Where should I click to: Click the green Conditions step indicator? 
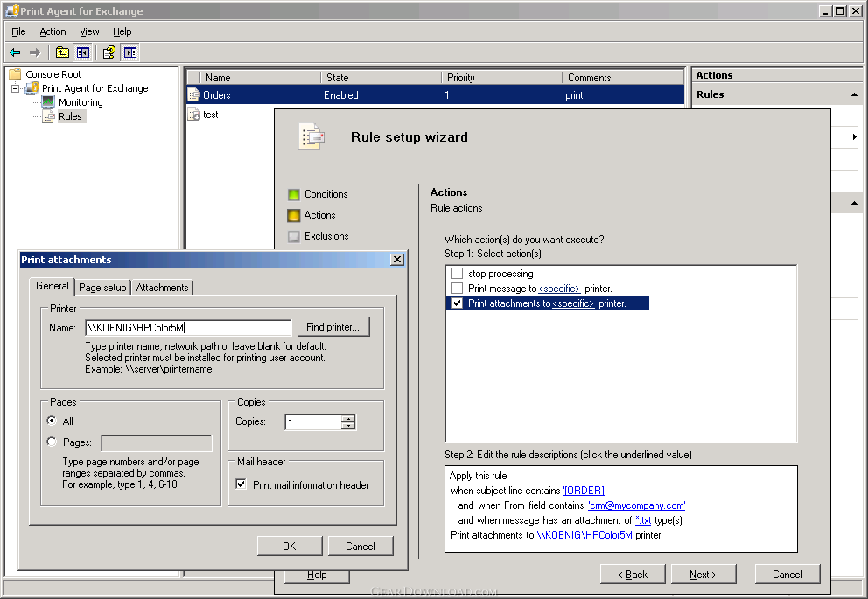[293, 195]
